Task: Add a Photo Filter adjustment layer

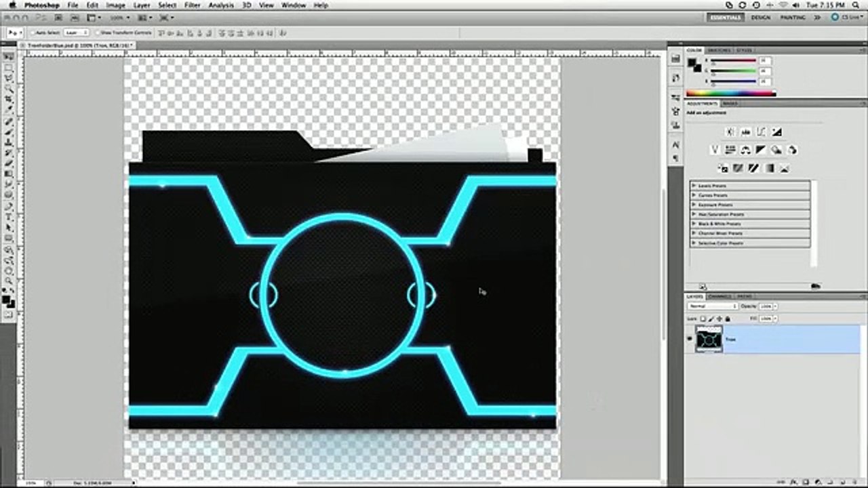Action: coord(776,150)
